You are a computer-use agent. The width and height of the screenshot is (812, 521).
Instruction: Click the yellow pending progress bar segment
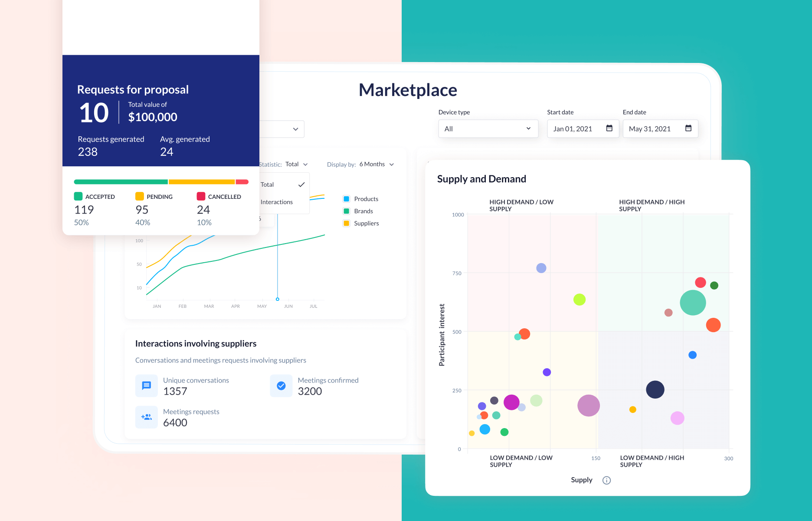click(x=202, y=182)
